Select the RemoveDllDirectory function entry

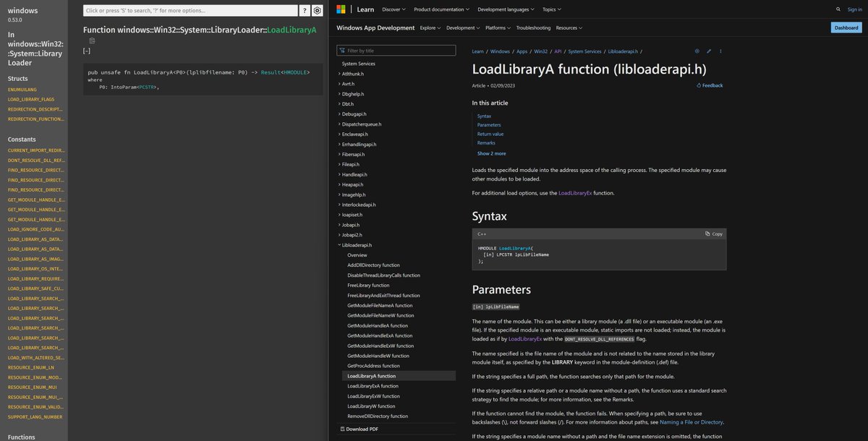tap(378, 416)
